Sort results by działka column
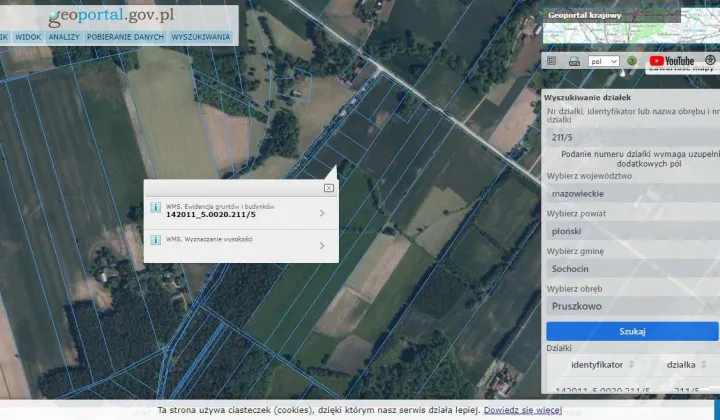720x420 pixels. (x=686, y=365)
